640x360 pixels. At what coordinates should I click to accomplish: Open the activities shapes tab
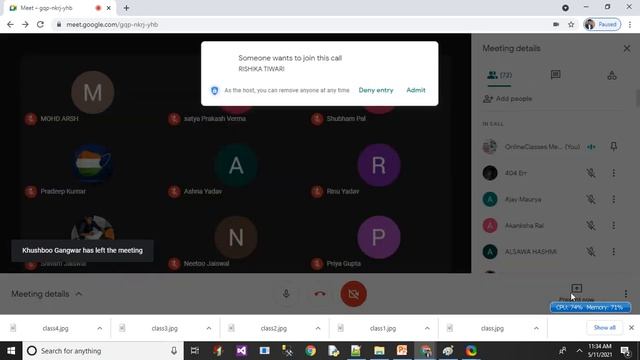point(611,75)
